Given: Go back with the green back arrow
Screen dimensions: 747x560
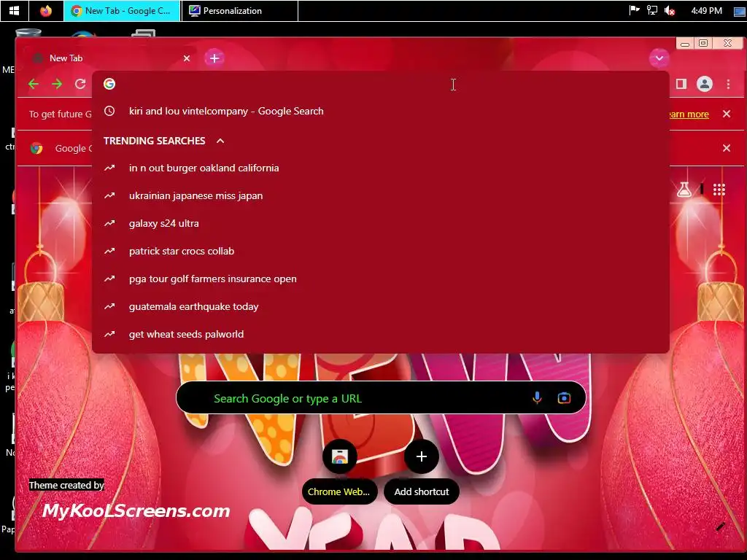Looking at the screenshot, I should click(x=34, y=85).
